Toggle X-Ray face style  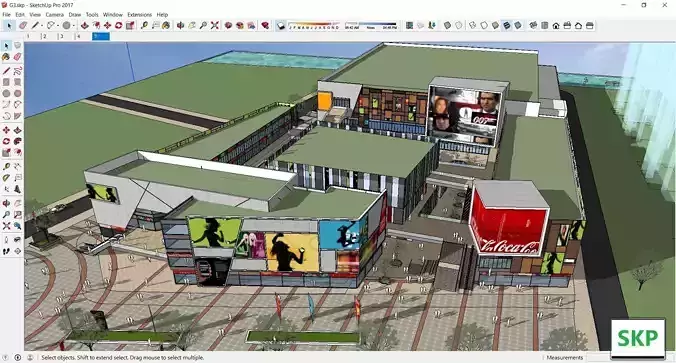(448, 25)
